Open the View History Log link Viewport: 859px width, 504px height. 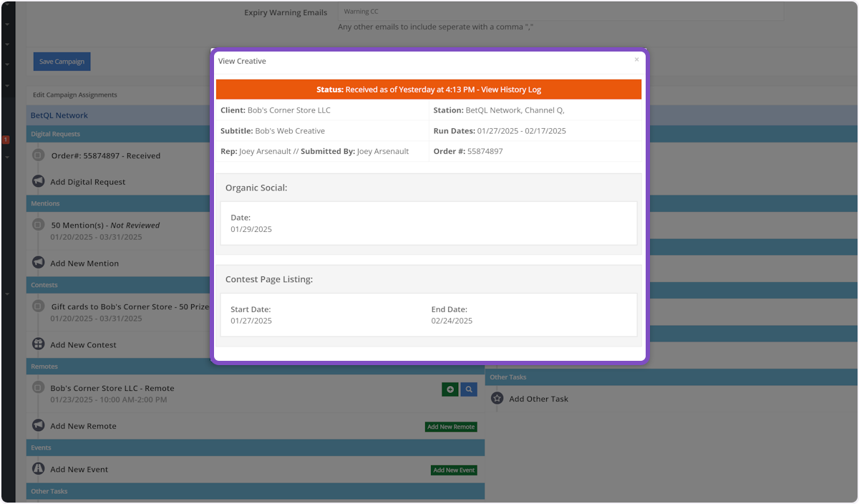510,89
